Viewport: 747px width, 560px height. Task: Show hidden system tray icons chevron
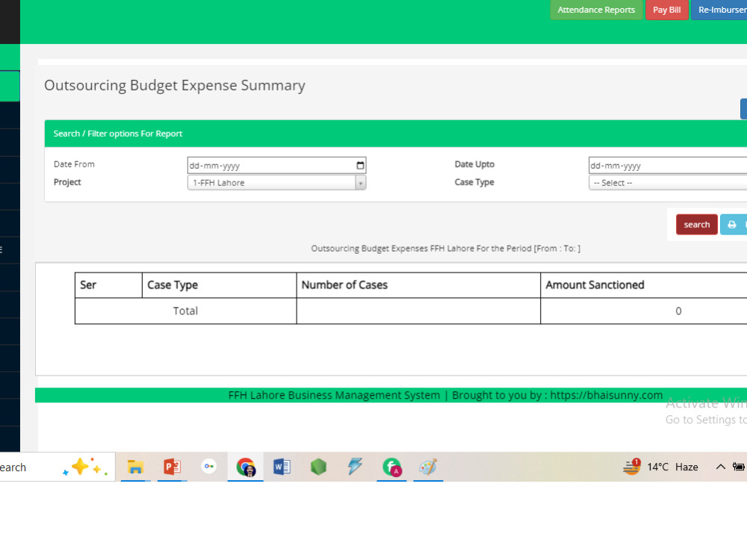click(720, 467)
